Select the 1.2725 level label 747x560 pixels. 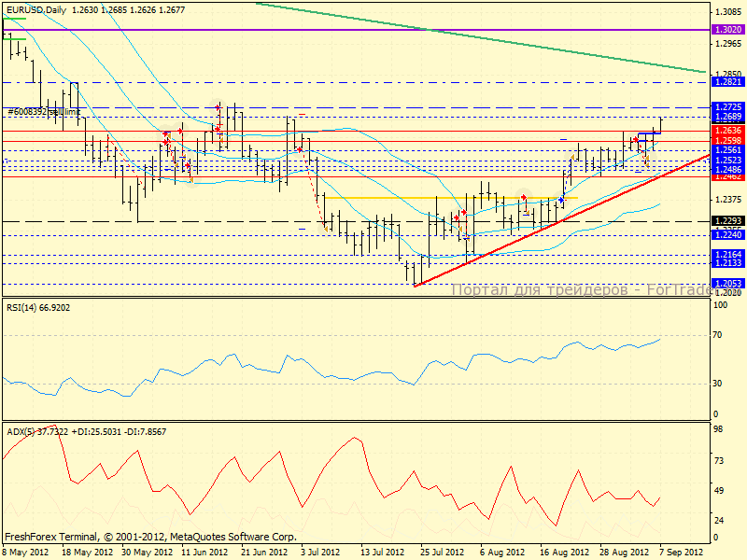[x=726, y=107]
